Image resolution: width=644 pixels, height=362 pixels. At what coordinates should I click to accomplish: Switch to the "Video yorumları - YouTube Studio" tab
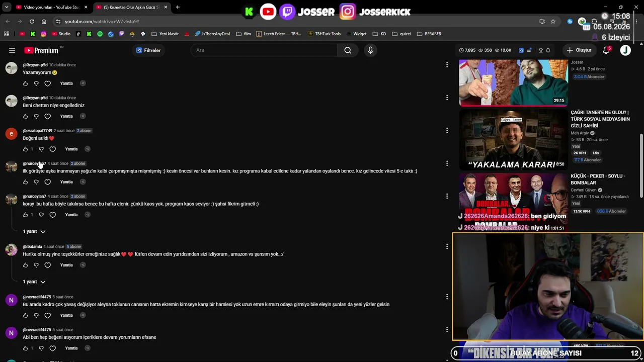[x=52, y=7]
